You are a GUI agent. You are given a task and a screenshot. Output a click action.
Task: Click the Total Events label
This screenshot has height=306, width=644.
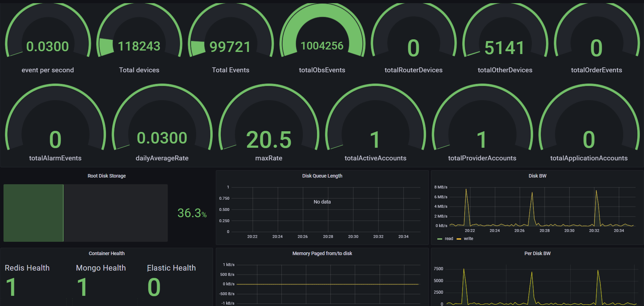[231, 70]
